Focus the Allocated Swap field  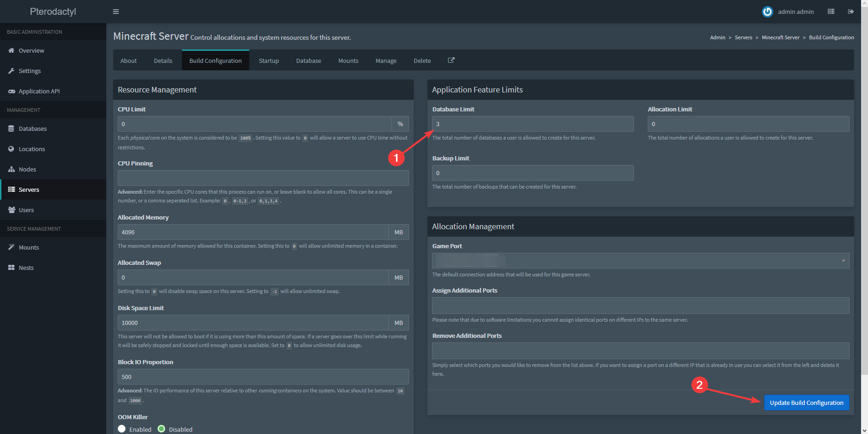pyautogui.click(x=253, y=277)
